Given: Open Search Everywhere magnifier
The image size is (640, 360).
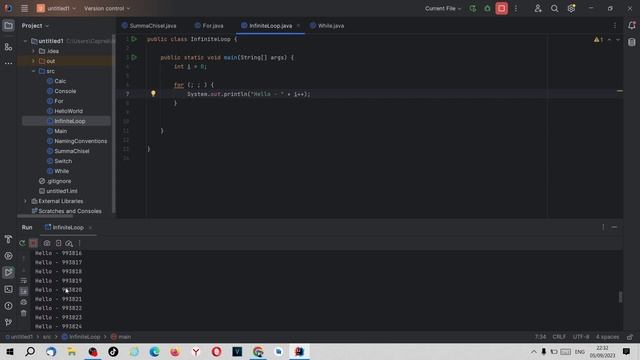Looking at the screenshot, I should [554, 8].
